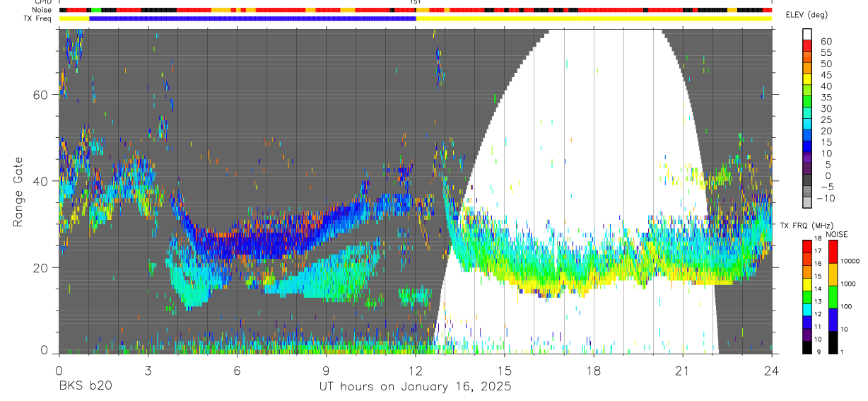
Task: Click the Range Gate axis label
Action: point(18,192)
